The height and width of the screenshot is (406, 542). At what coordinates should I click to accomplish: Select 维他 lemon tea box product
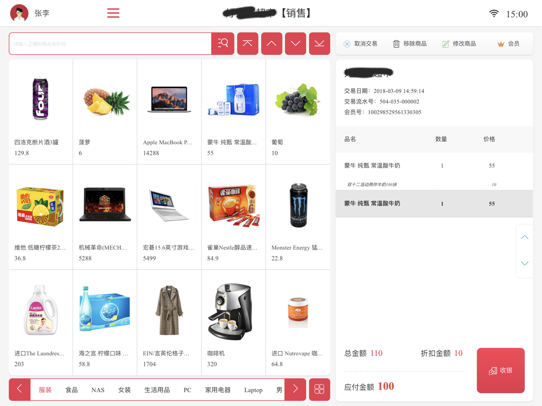[40, 217]
